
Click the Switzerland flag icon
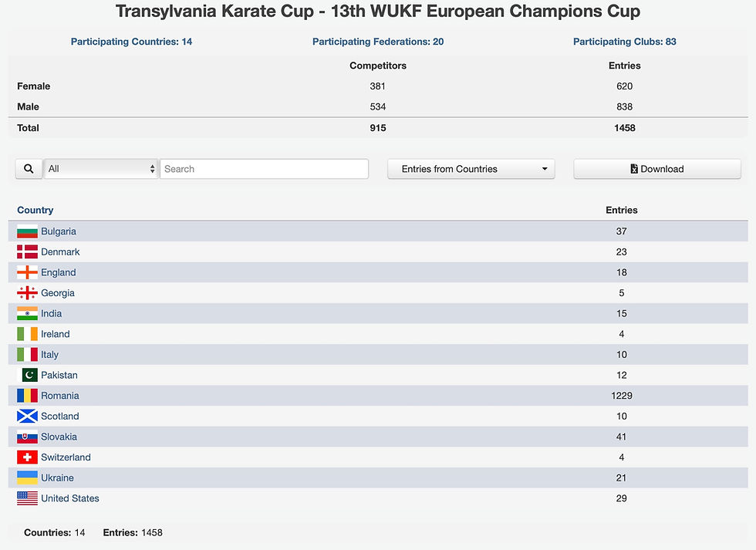click(x=27, y=457)
